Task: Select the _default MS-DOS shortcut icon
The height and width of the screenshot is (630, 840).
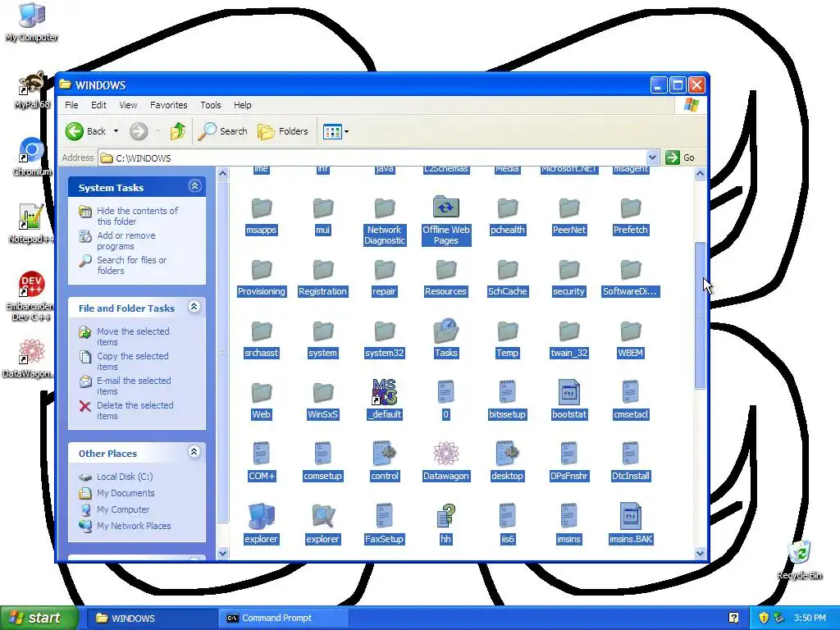Action: (384, 391)
